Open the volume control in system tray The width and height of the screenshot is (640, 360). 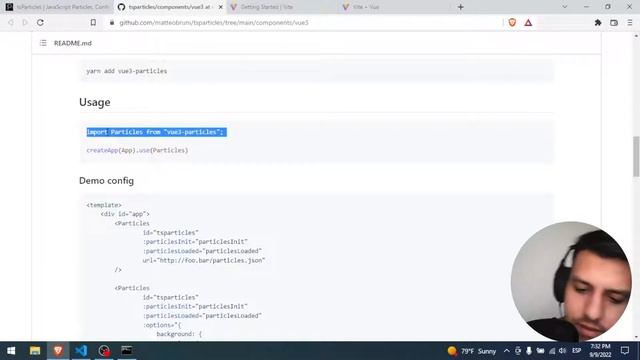pos(562,351)
